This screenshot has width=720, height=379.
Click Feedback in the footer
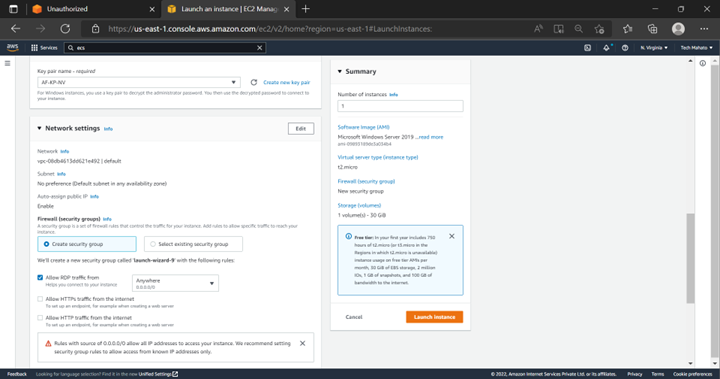[17, 374]
